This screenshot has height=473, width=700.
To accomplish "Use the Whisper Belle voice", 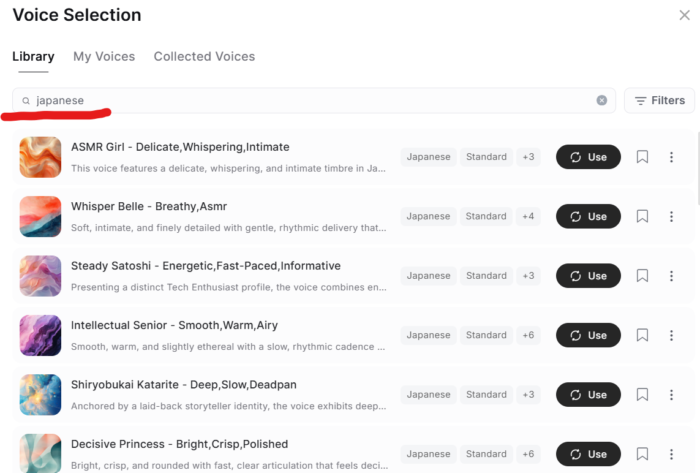I will 588,216.
